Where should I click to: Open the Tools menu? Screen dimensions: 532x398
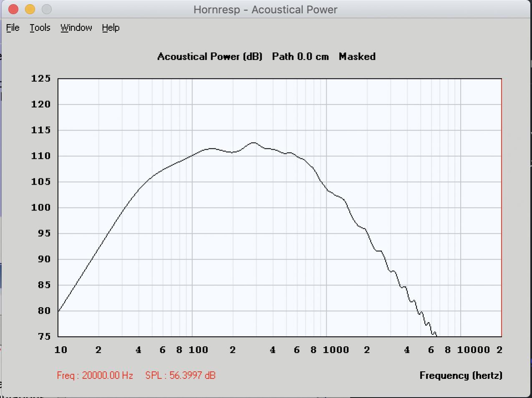pos(40,28)
